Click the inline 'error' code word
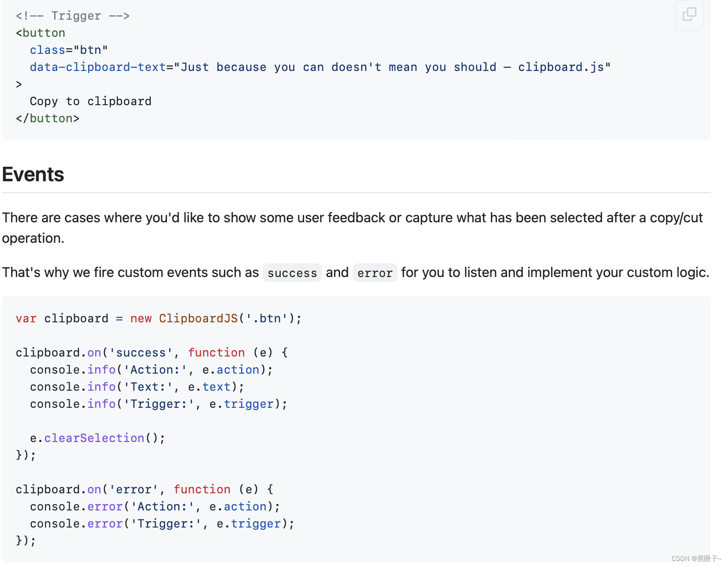This screenshot has height=566, width=728. pyautogui.click(x=375, y=273)
